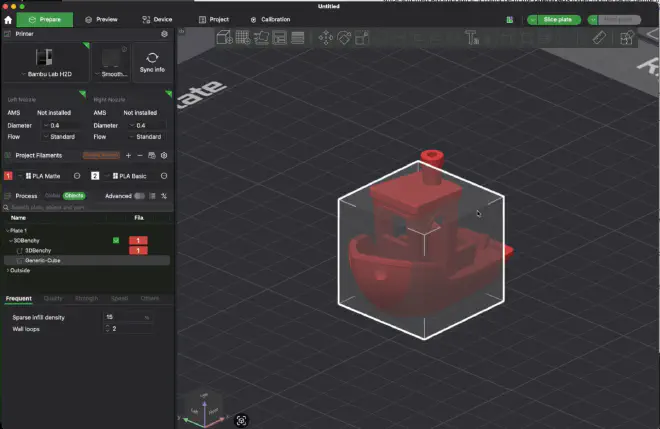660x429 pixels.
Task: Click the Slice plate button
Action: pos(558,19)
